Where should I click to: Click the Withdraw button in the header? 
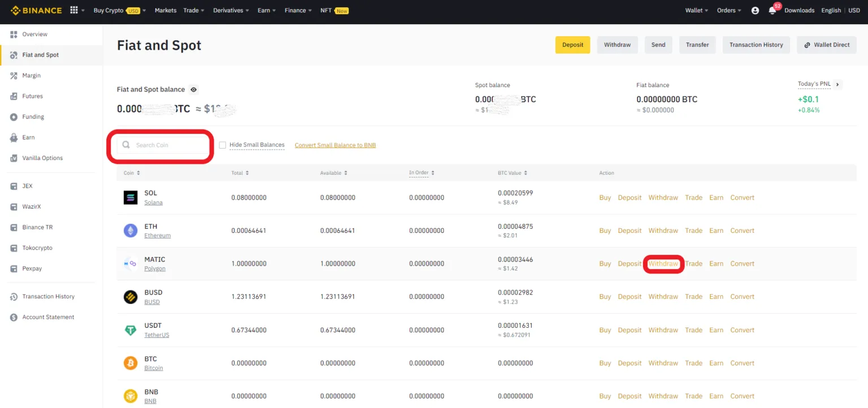(x=617, y=45)
